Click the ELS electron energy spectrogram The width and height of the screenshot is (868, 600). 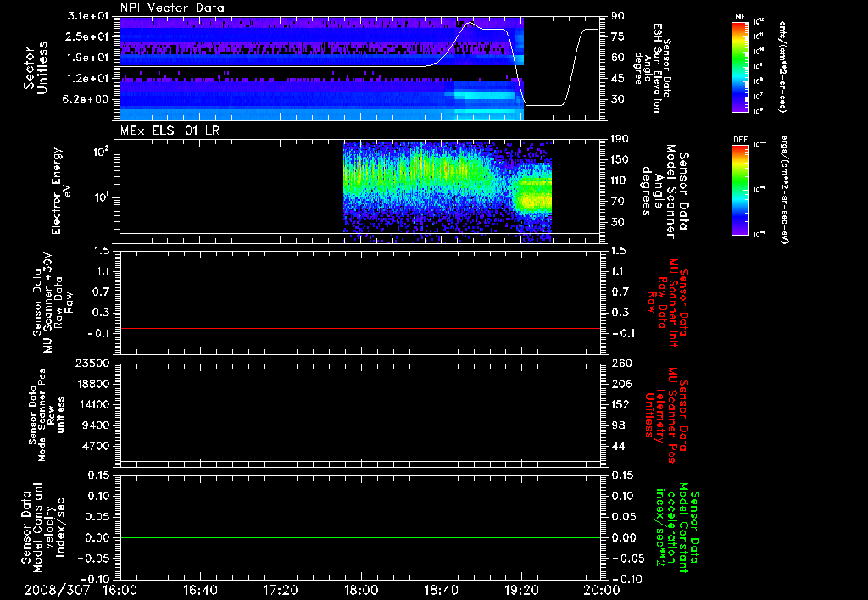click(448, 192)
